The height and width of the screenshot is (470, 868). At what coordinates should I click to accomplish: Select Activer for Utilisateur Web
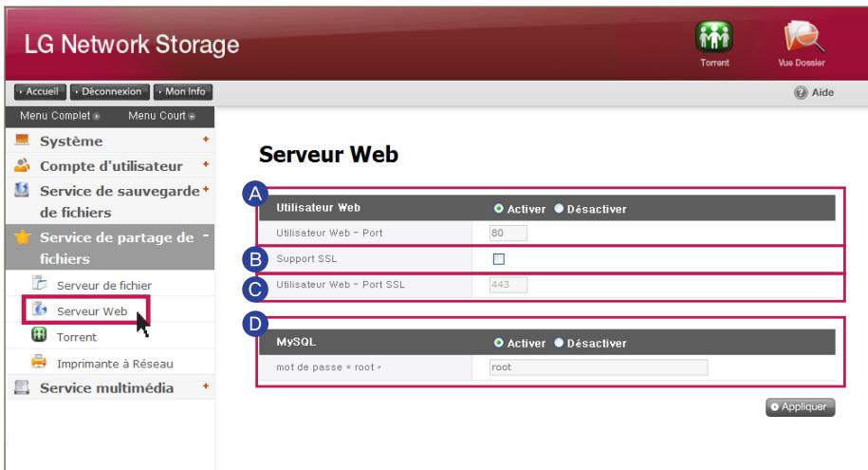pyautogui.click(x=498, y=208)
